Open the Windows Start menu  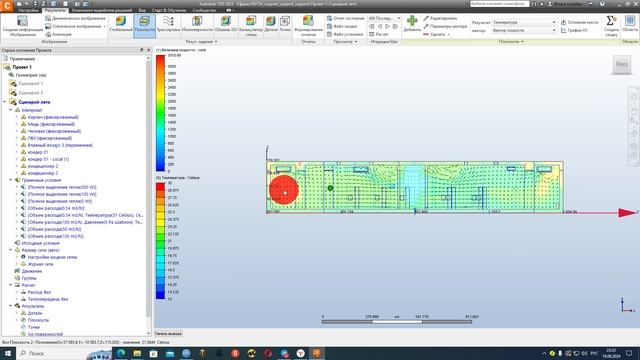pos(7,353)
